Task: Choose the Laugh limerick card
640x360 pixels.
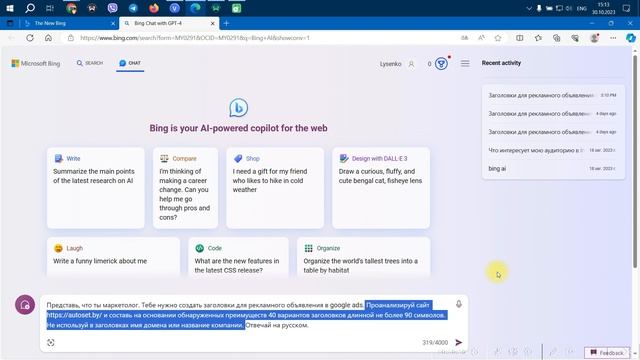Action: point(113,257)
